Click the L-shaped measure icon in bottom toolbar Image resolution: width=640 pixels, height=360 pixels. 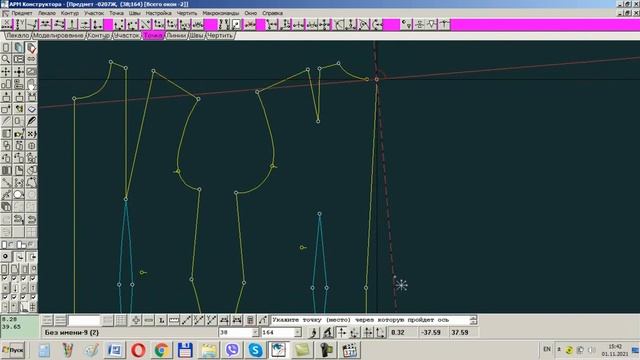coord(161,320)
